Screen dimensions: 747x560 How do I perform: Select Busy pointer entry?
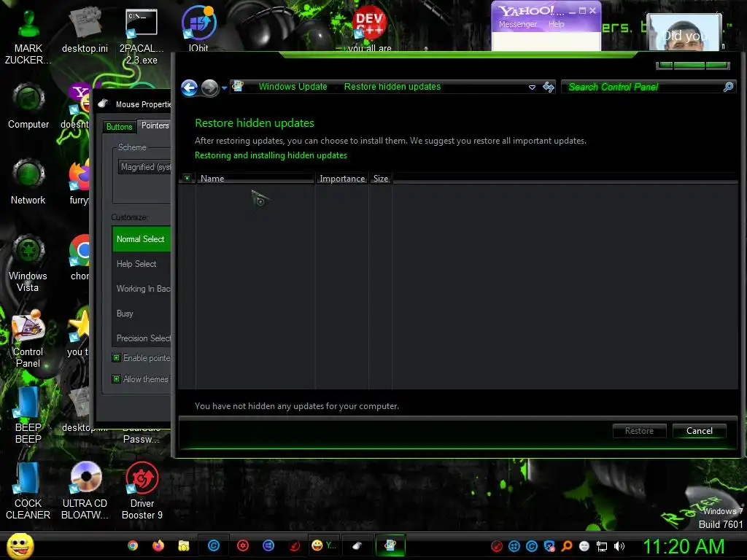(x=142, y=314)
